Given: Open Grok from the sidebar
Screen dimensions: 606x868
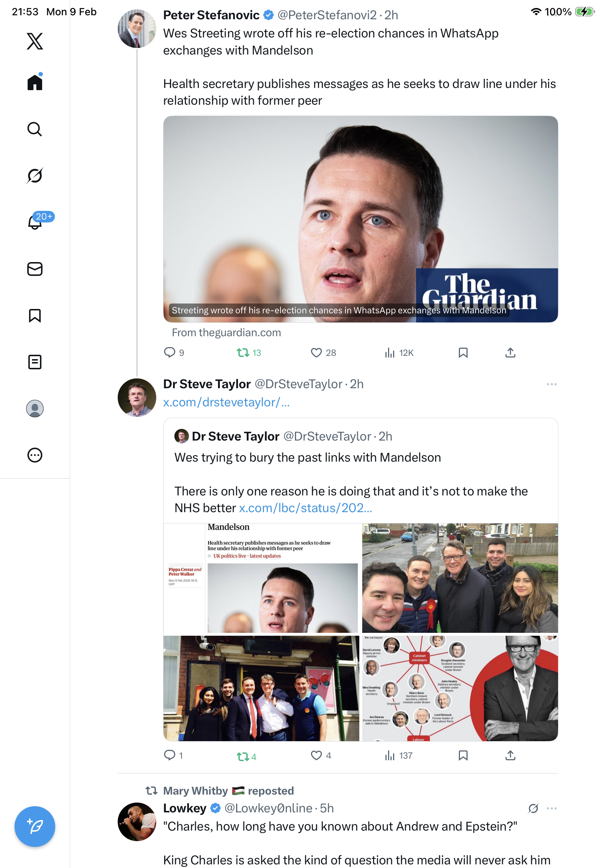Looking at the screenshot, I should [x=35, y=176].
